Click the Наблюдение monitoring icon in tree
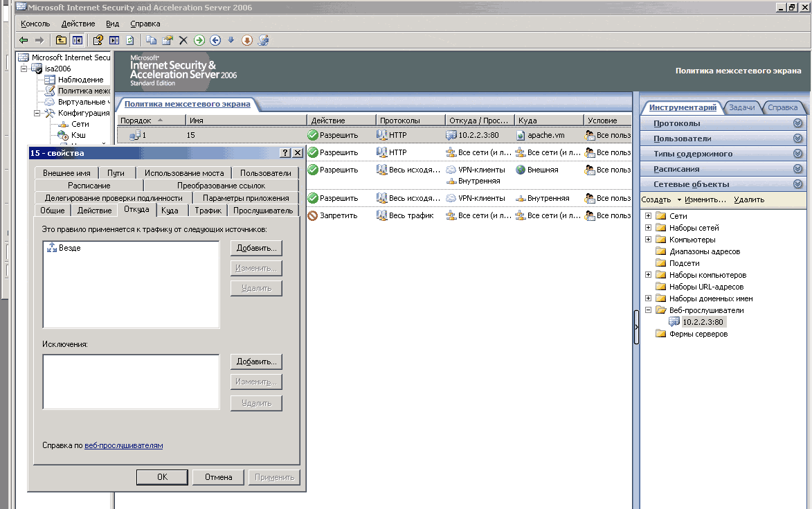Viewport: 812px width, 509px height. [x=50, y=80]
